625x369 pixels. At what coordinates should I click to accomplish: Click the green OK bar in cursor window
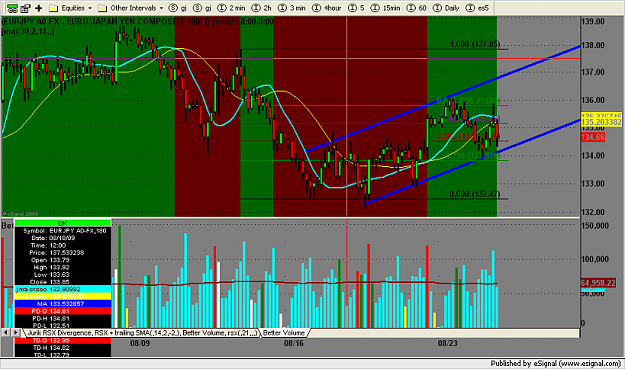(63, 223)
